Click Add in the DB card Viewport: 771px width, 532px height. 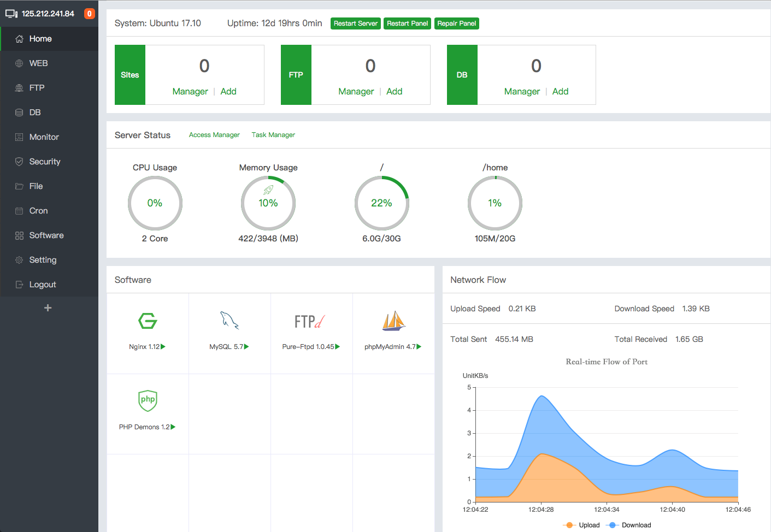pyautogui.click(x=561, y=91)
